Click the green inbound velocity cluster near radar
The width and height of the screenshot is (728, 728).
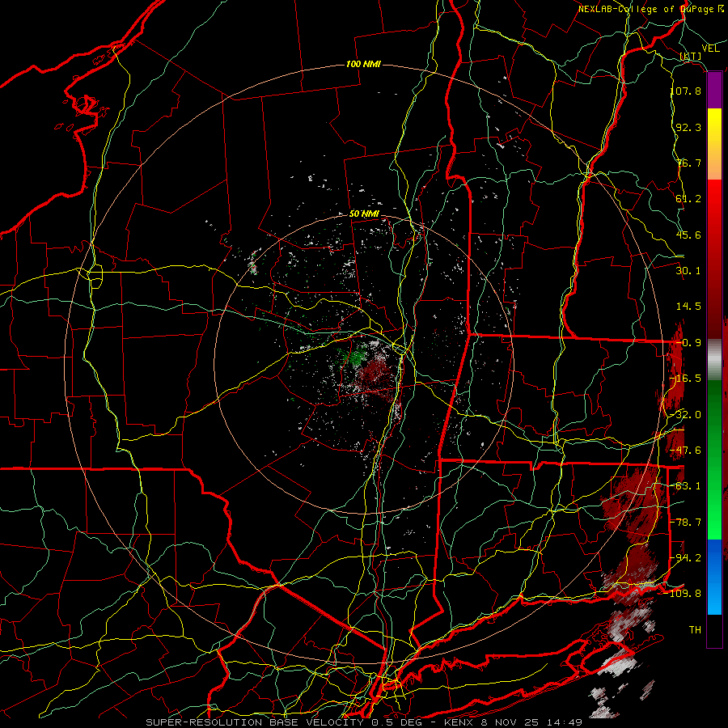(357, 357)
